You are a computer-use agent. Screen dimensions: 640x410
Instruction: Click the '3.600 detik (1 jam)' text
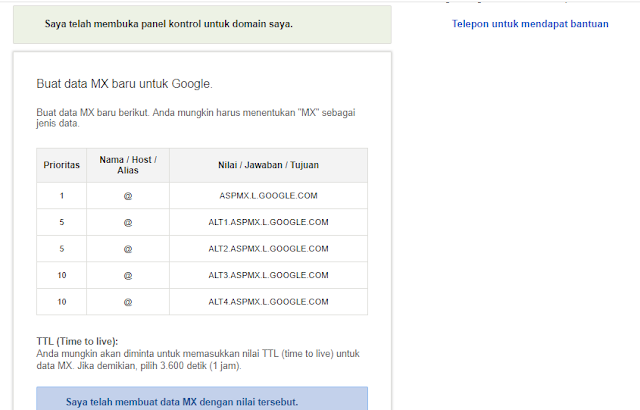[200, 366]
